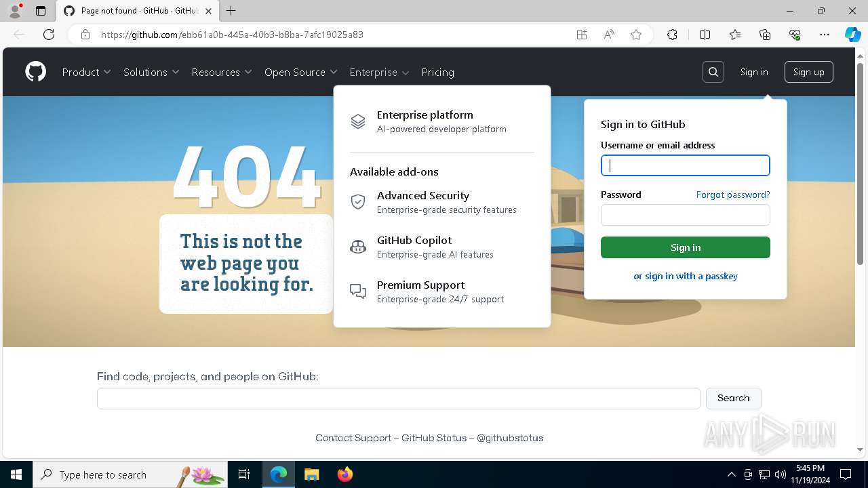The width and height of the screenshot is (868, 488).
Task: Click the browser address bar URL
Action: coord(232,35)
